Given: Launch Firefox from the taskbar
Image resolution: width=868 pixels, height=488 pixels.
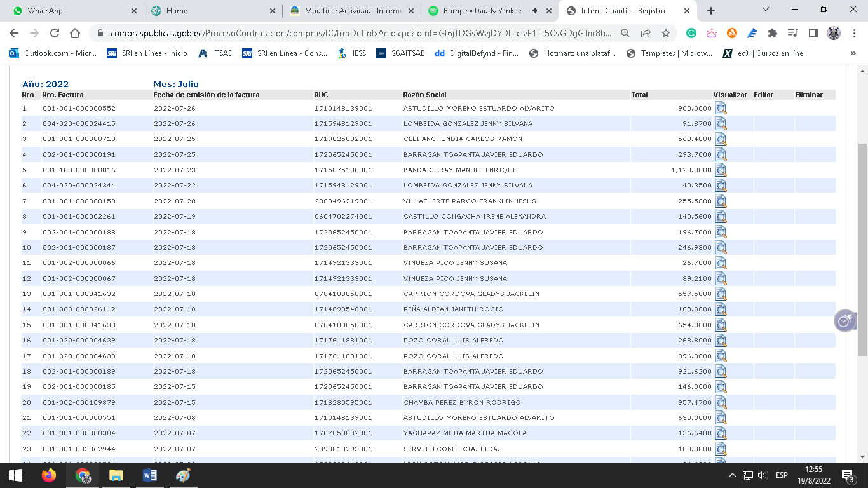Looking at the screenshot, I should click(x=49, y=475).
